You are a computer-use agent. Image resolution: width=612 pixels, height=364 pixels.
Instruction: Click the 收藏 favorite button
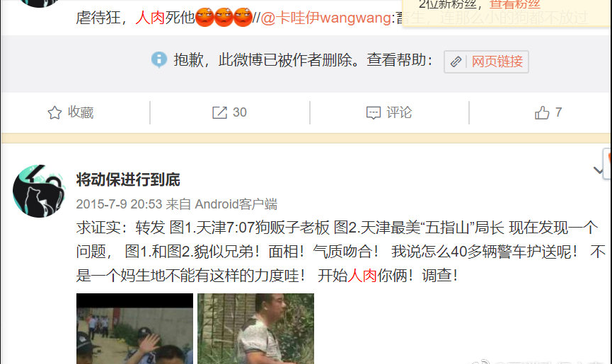[71, 112]
